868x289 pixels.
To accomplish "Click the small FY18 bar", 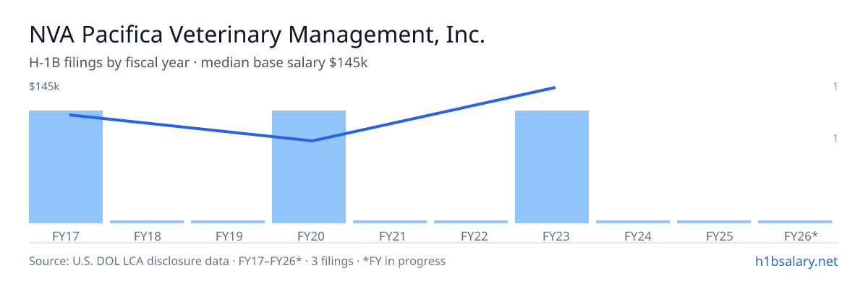I will pos(147,222).
